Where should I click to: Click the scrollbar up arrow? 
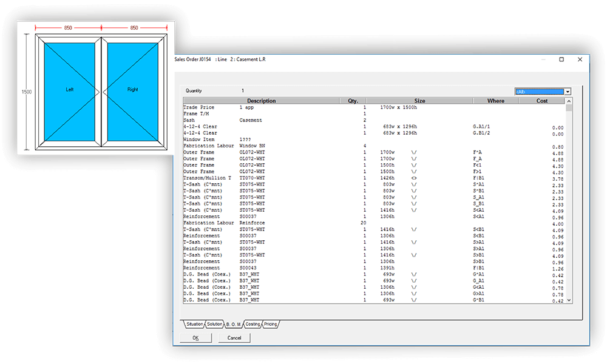click(x=568, y=101)
